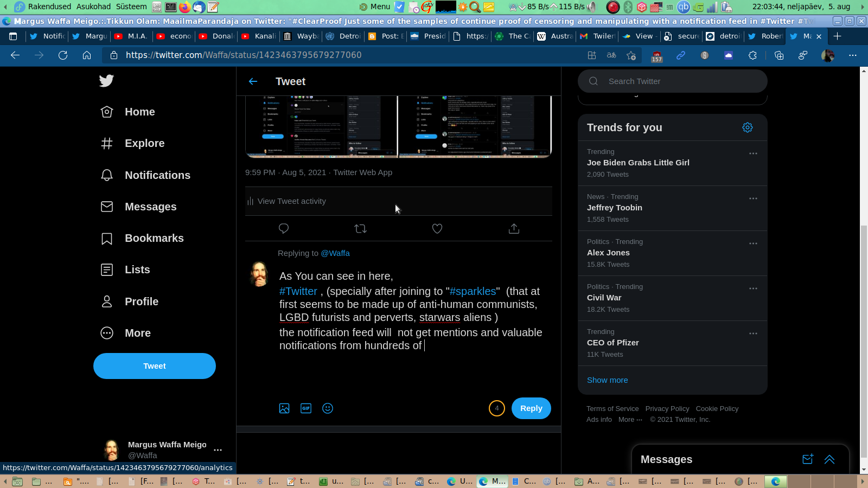Open the Joe Biden Grabs Little Girl trend

click(x=638, y=163)
